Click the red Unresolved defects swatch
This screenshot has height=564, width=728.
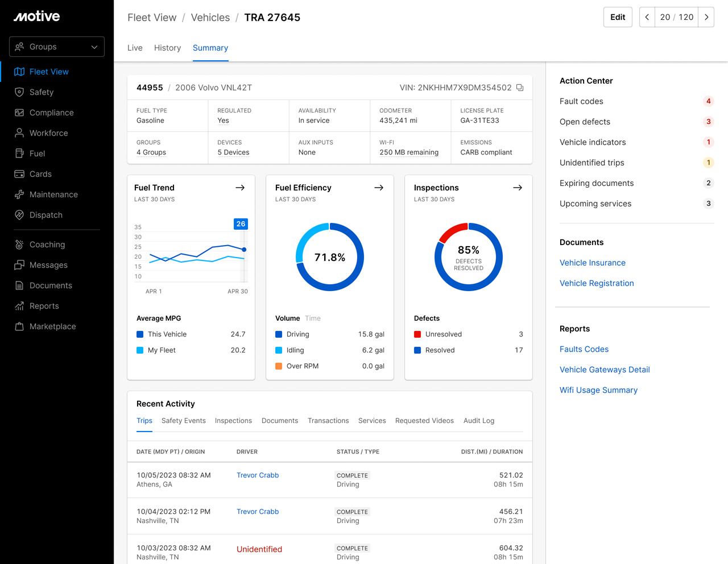417,334
